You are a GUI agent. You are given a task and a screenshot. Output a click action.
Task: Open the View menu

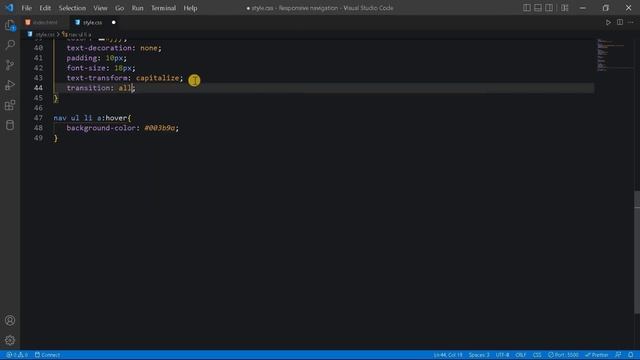pos(100,8)
